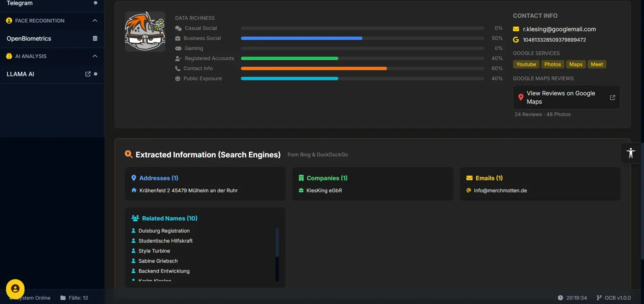Click the Google G icon
Viewport: 644px width, 304px height.
[516, 40]
